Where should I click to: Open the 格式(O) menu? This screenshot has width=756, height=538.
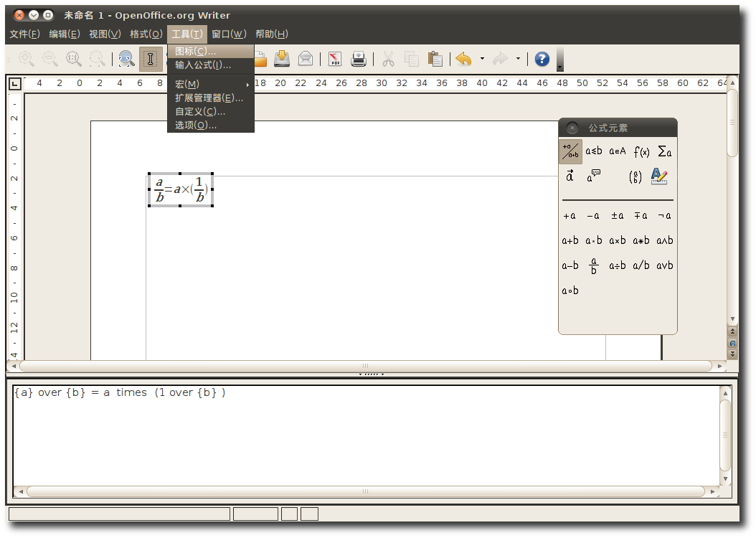point(146,34)
